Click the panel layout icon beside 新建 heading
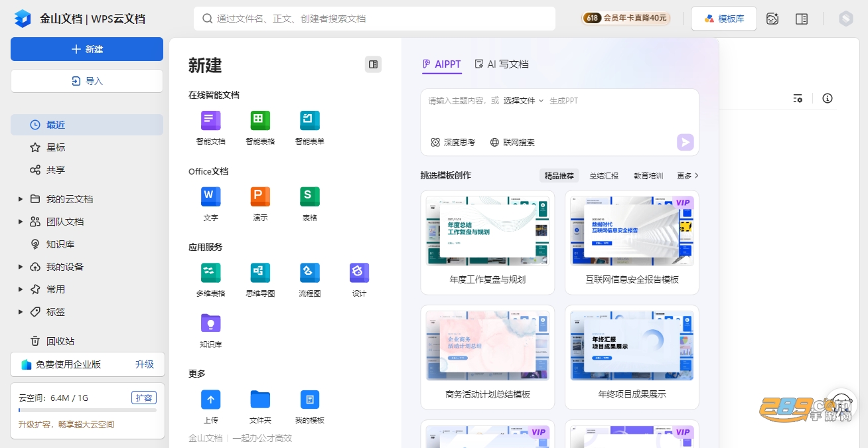 click(373, 64)
